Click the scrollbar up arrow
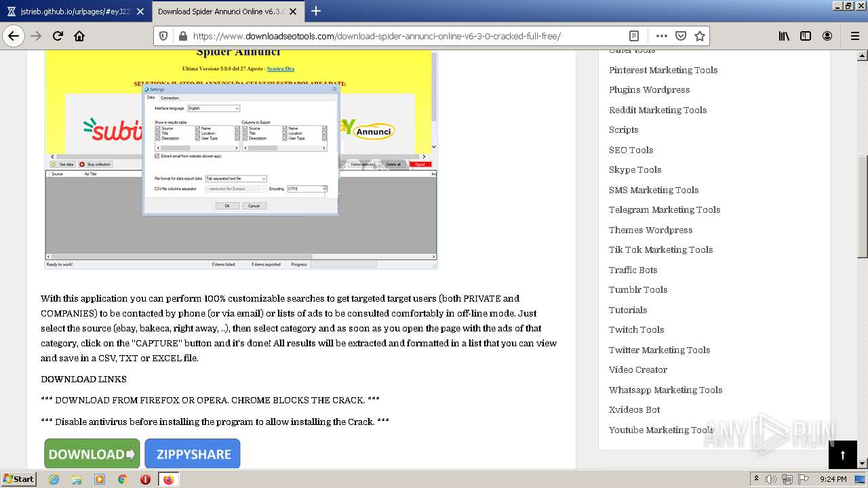868x488 pixels. click(x=862, y=55)
